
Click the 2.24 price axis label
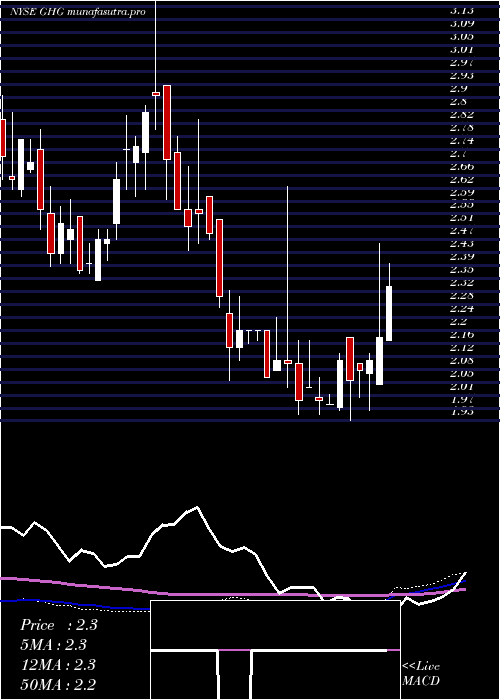[x=462, y=308]
